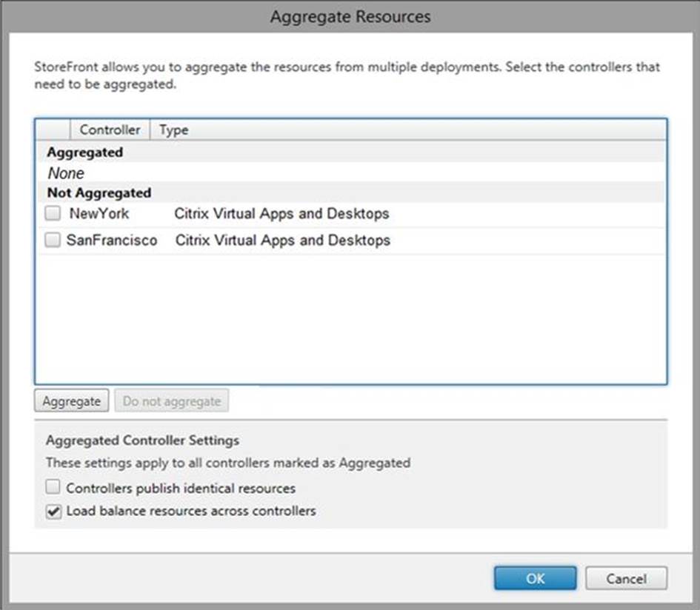This screenshot has width=700, height=610.
Task: Cancel the Aggregate Resources dialog
Action: (626, 579)
